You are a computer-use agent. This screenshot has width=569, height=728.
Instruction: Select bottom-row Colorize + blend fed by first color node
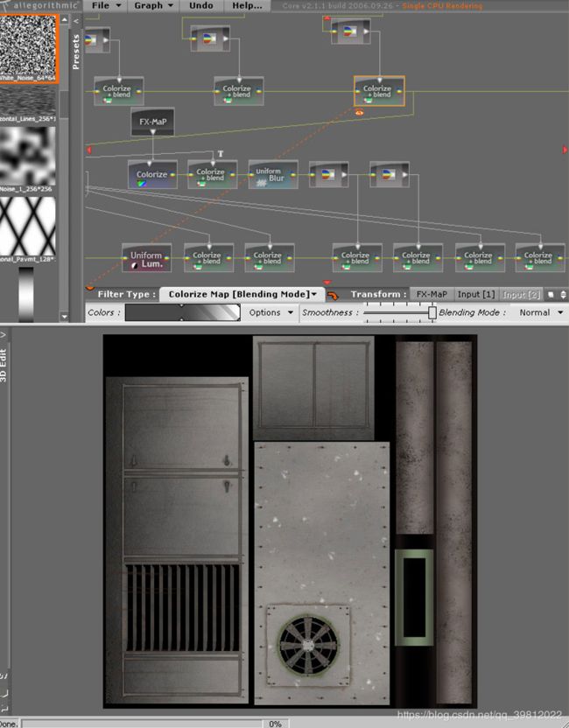tap(357, 258)
